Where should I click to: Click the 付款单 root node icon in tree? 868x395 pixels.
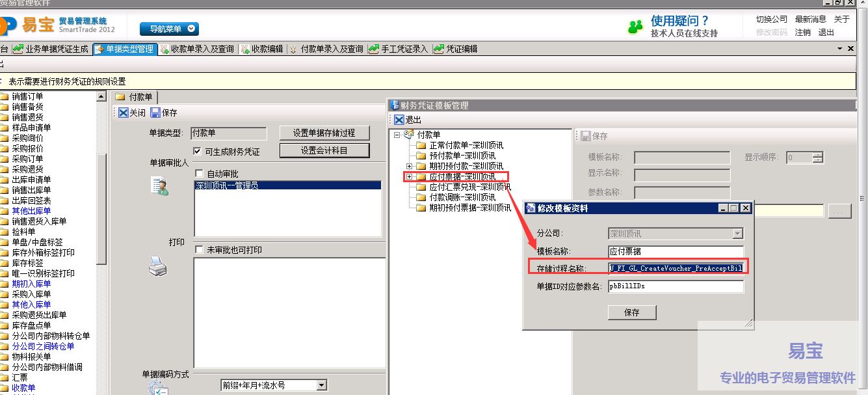pos(409,135)
